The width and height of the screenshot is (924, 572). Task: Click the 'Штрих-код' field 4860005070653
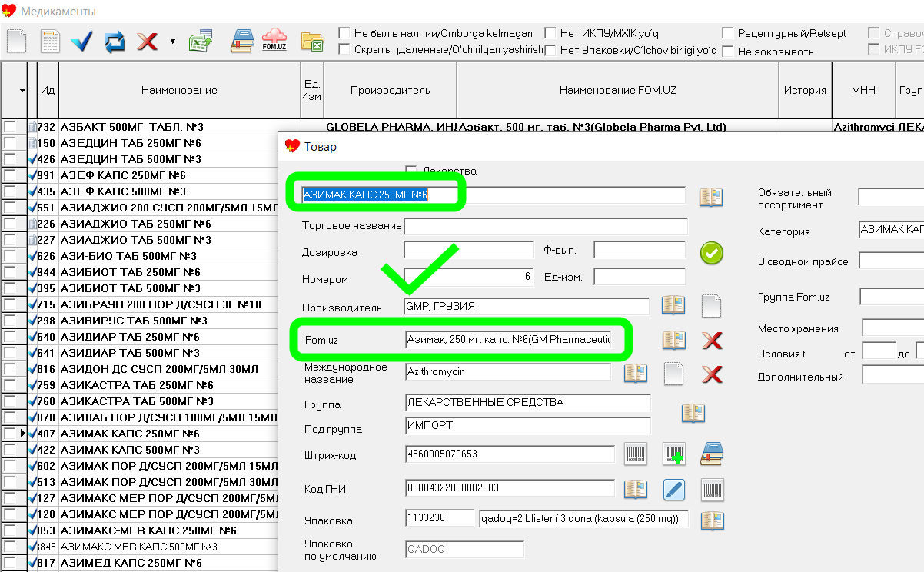tap(510, 454)
